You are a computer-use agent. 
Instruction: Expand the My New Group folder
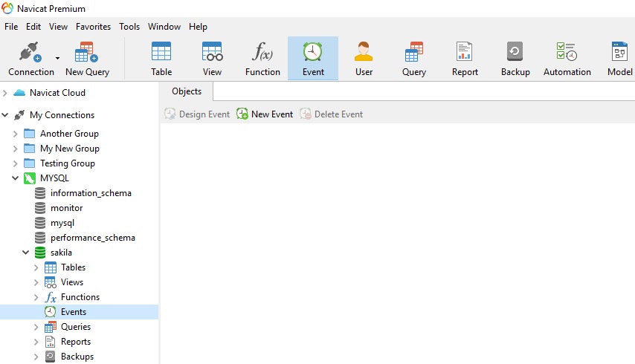(15, 149)
